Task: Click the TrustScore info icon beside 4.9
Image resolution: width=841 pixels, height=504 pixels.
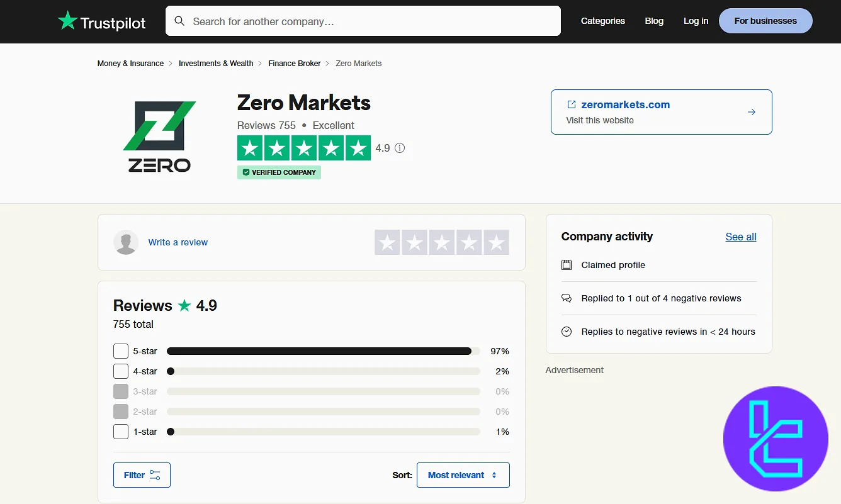Action: point(400,148)
